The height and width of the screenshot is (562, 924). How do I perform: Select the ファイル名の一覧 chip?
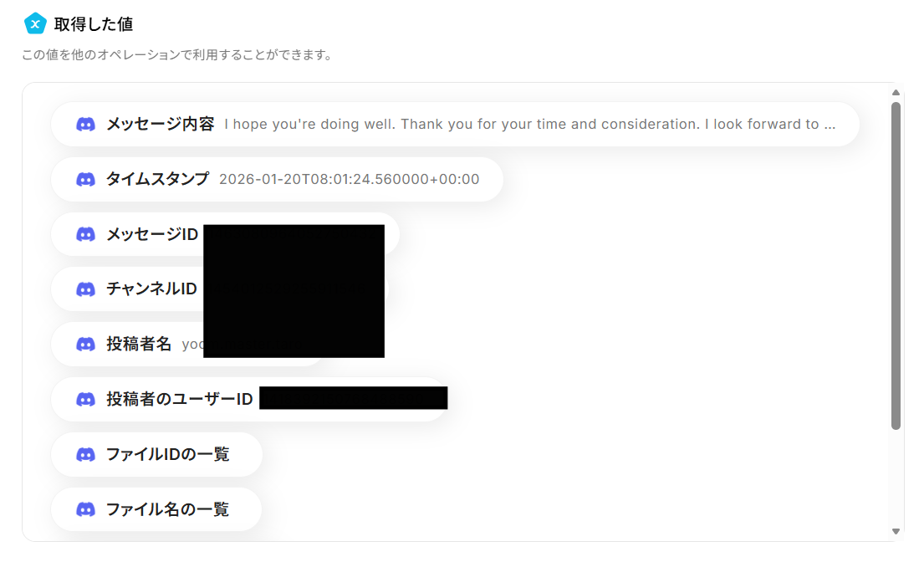[x=156, y=509]
